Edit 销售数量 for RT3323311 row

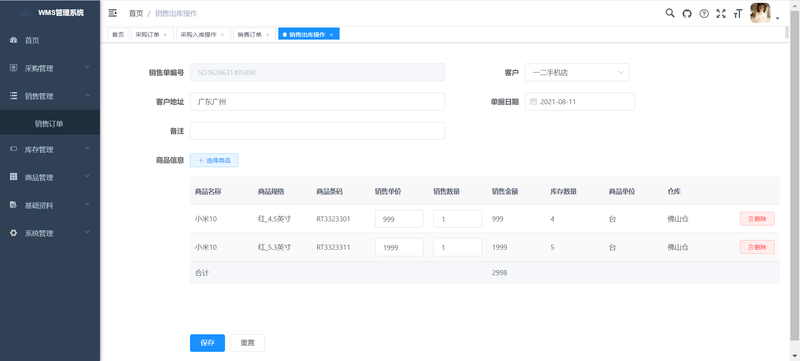(458, 247)
